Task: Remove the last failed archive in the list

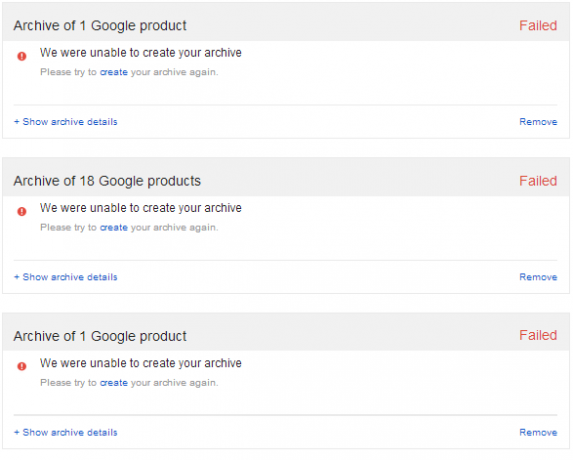Action: pyautogui.click(x=538, y=432)
